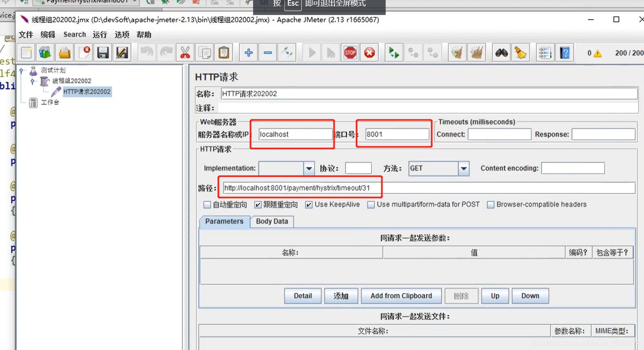The height and width of the screenshot is (350, 644).
Task: Uncheck the 跟随重定向 checkbox
Action: coord(258,205)
